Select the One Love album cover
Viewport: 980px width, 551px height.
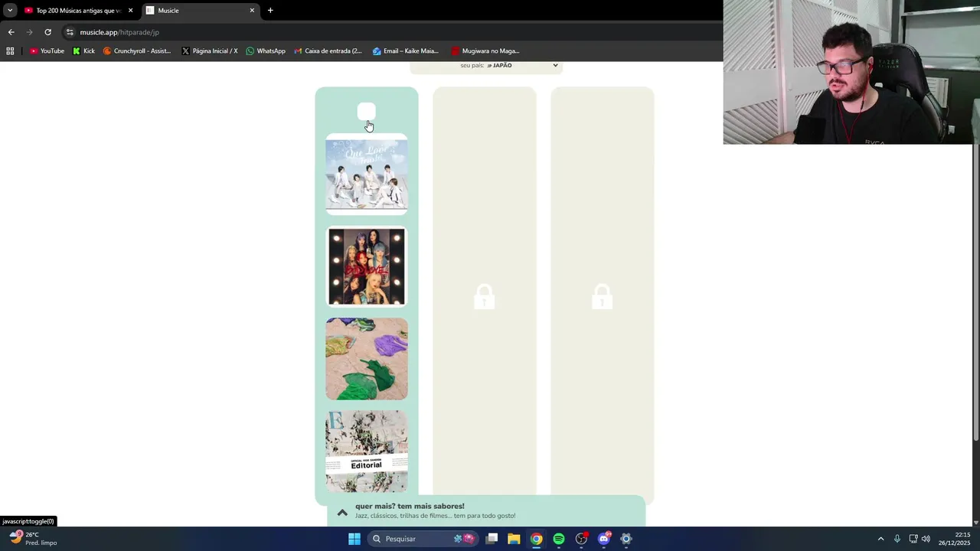pos(367,174)
